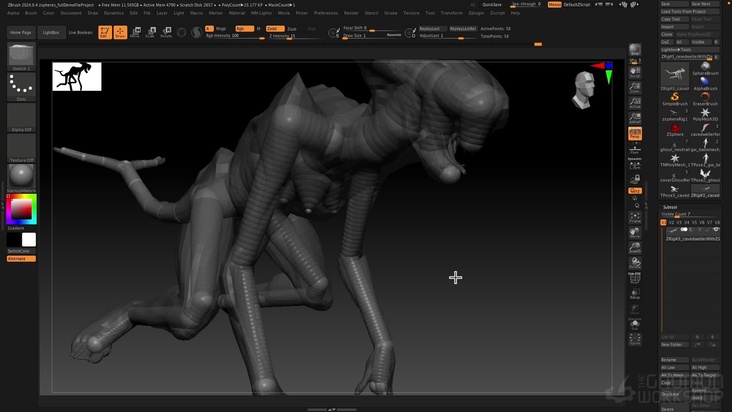Image resolution: width=732 pixels, height=412 pixels.
Task: Select the zsphereRig1 tool
Action: pyautogui.click(x=675, y=114)
